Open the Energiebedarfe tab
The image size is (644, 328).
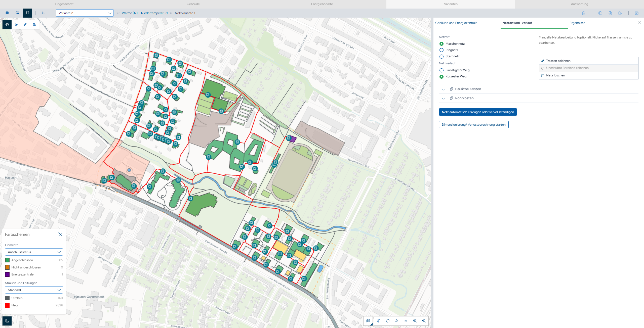[322, 4]
